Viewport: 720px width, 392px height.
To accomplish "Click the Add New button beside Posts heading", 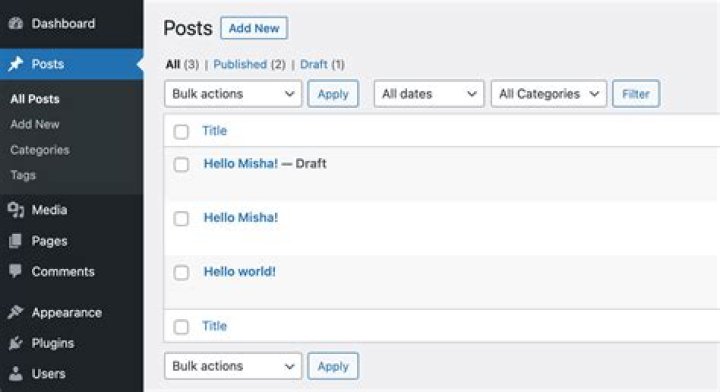I will 254,28.
